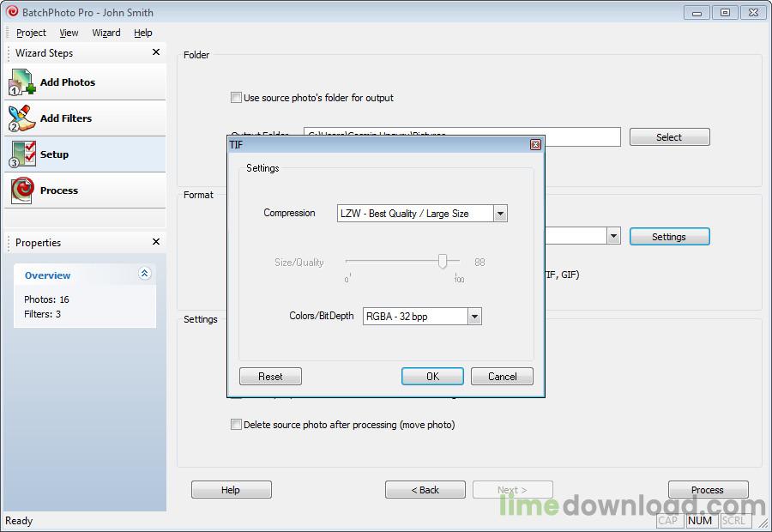Open the View menu
Viewport: 772px width, 532px height.
(x=69, y=33)
